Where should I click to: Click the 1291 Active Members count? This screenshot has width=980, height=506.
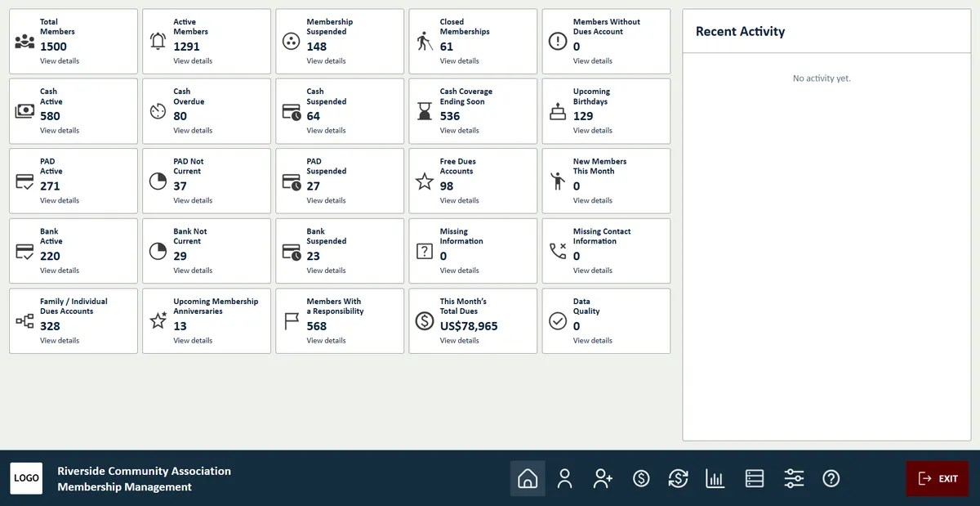[x=186, y=47]
